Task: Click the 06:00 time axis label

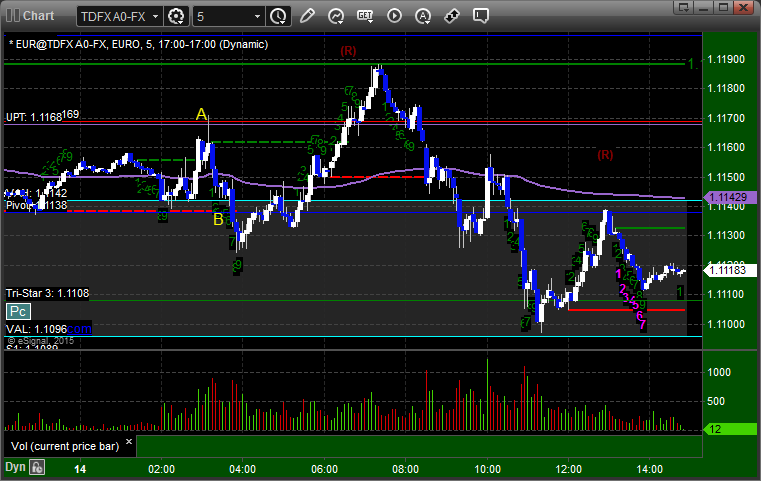Action: pyautogui.click(x=324, y=469)
